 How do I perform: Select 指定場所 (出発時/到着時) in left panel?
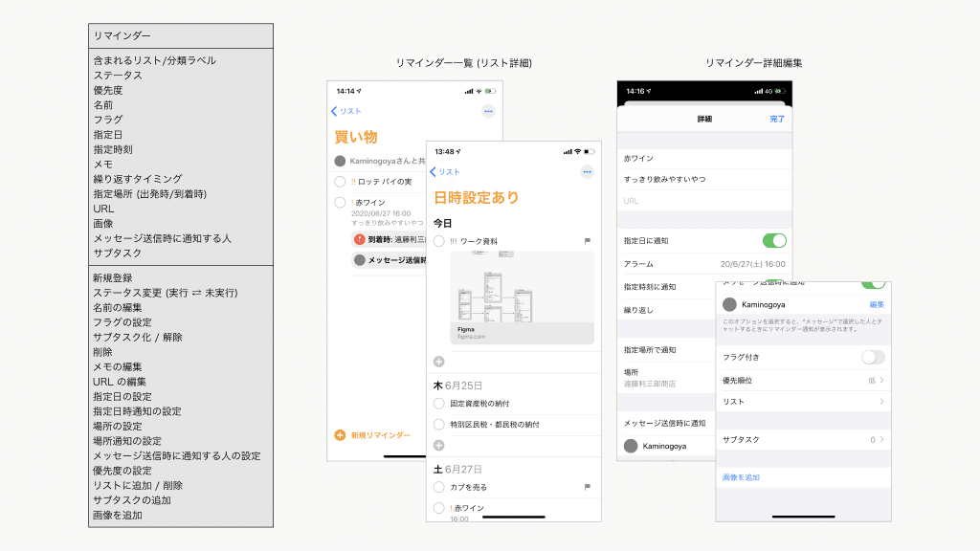[150, 193]
